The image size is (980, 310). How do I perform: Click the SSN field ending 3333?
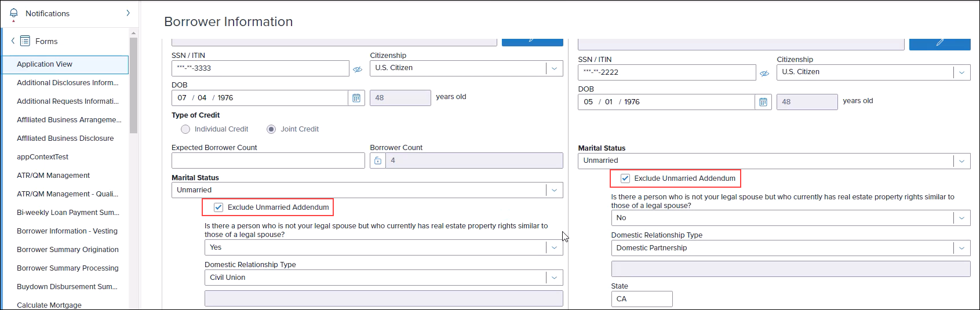(x=260, y=68)
